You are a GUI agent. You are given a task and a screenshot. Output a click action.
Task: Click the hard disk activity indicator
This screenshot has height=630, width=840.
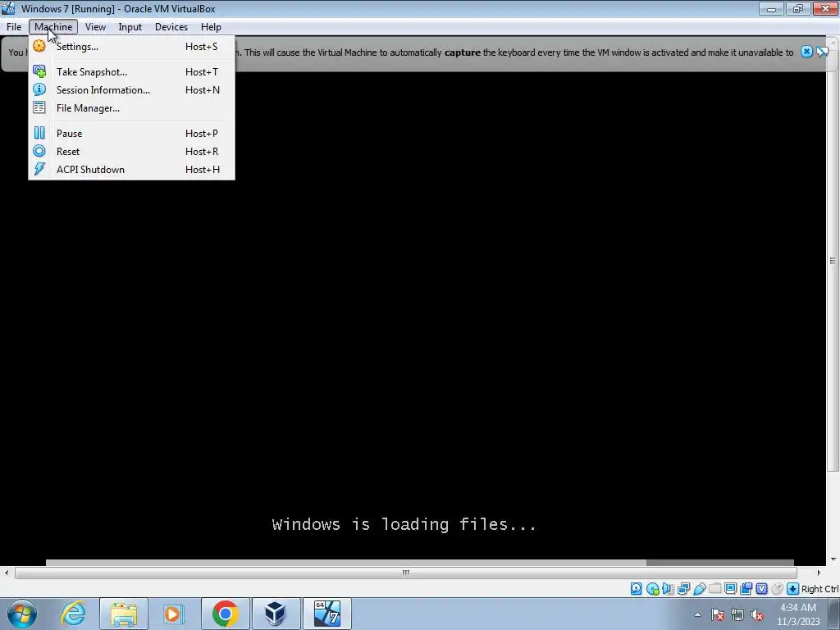coord(636,589)
